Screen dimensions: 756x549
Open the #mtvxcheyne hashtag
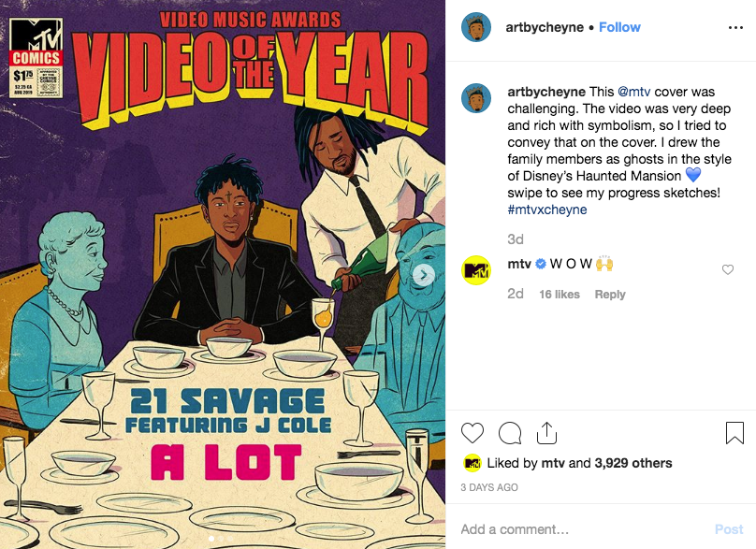(547, 209)
